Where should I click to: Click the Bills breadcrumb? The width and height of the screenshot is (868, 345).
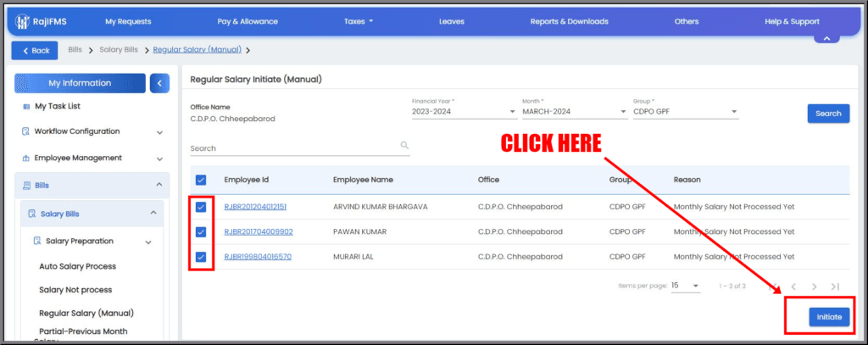pyautogui.click(x=75, y=49)
